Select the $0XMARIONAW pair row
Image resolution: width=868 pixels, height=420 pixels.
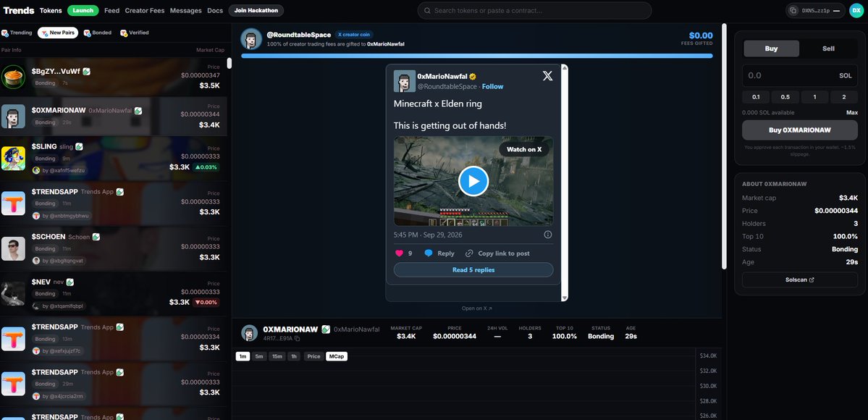(114, 117)
